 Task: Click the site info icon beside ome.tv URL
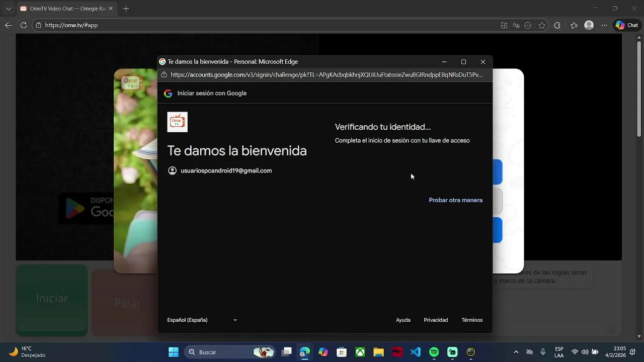tap(39, 25)
